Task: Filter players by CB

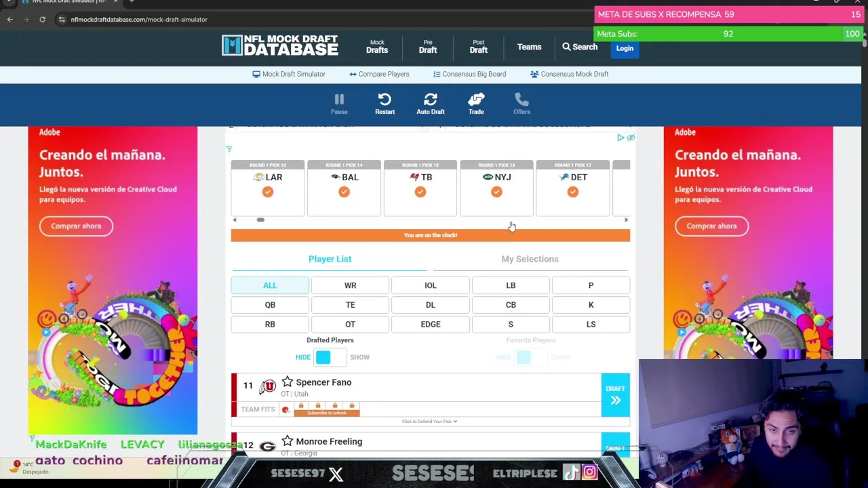Action: point(511,305)
